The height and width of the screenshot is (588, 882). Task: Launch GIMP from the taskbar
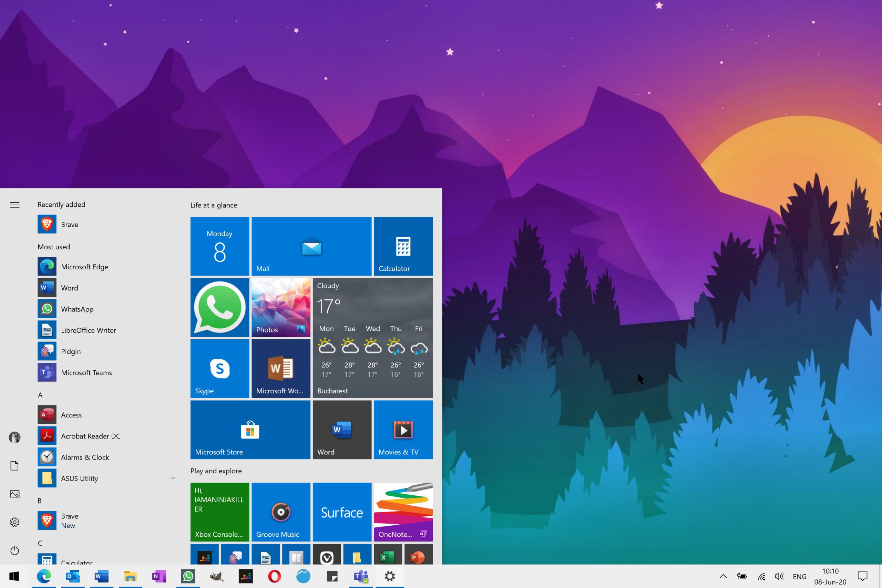(217, 576)
